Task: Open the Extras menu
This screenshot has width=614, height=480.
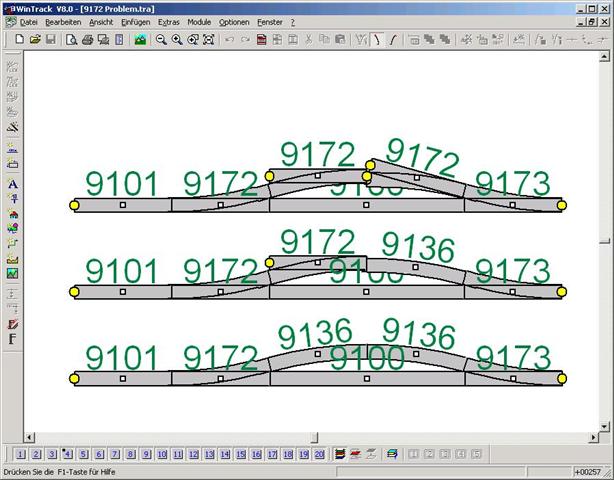Action: [168, 22]
